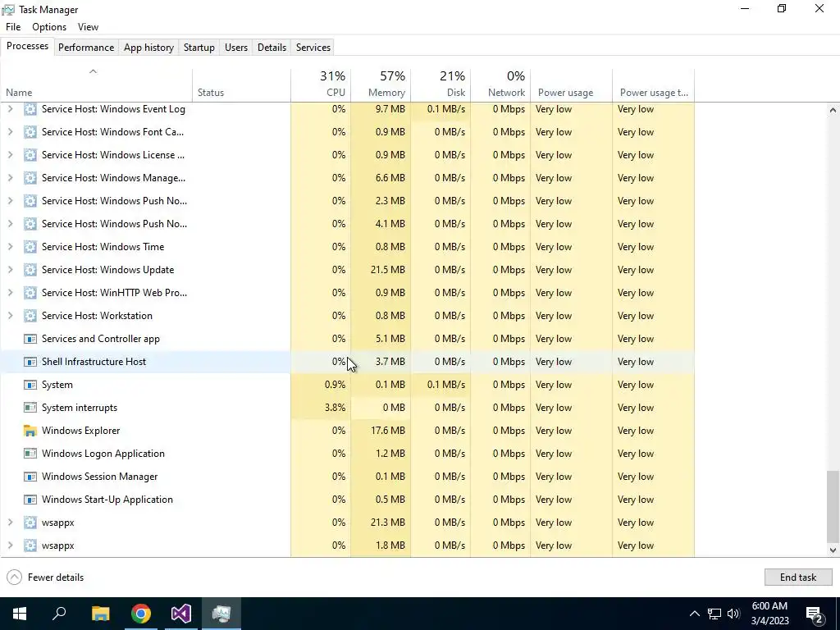Sort by the Status column header
This screenshot has width=840, height=630.
pyautogui.click(x=242, y=84)
